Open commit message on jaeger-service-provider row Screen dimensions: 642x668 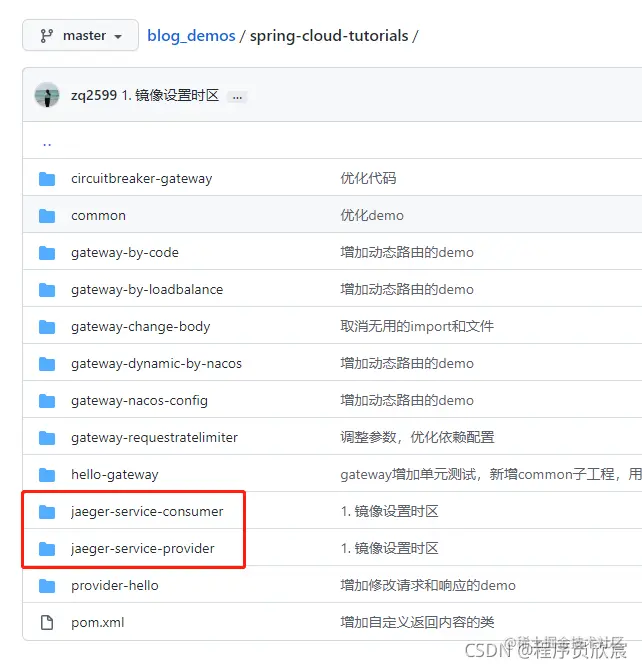[x=389, y=549]
